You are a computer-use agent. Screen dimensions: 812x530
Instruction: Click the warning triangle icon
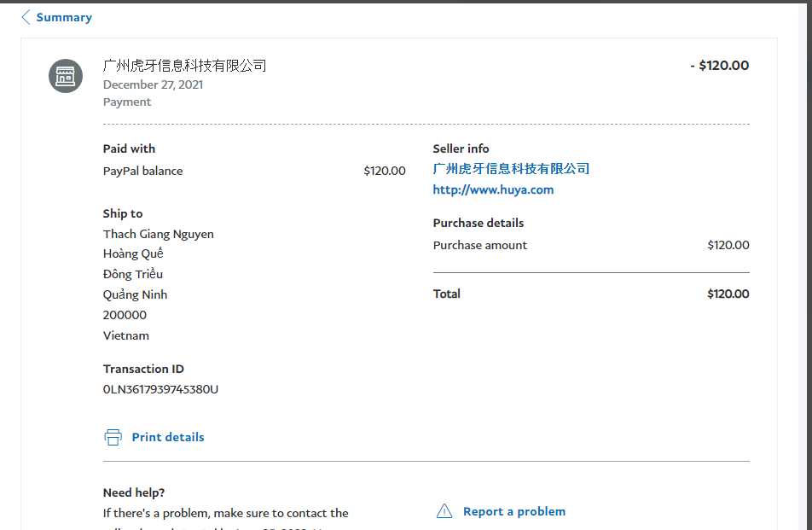(444, 511)
